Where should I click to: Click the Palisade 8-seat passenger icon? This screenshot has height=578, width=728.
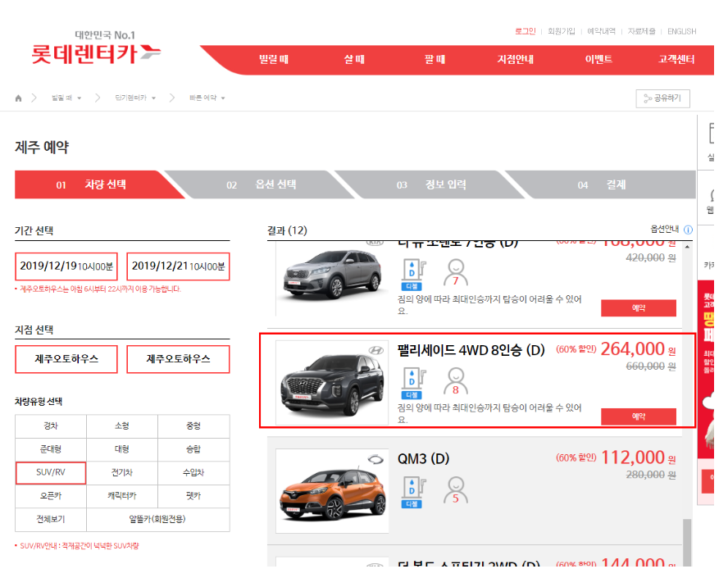[x=456, y=381]
